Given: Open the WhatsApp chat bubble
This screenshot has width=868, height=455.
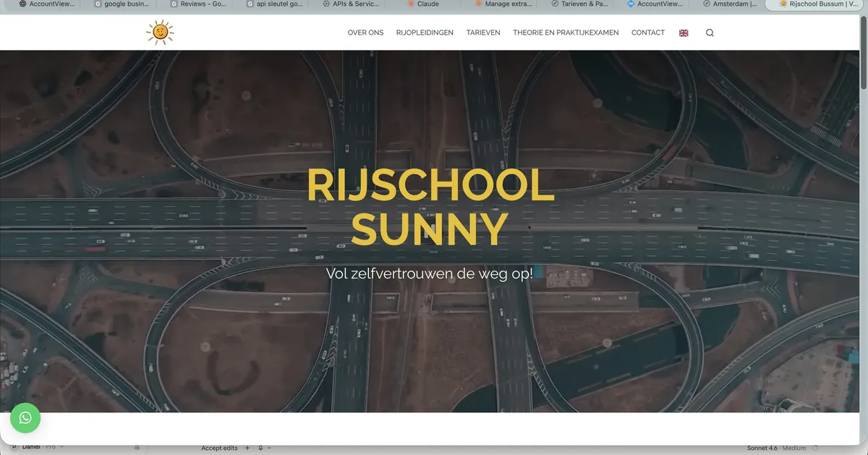Looking at the screenshot, I should click(x=25, y=417).
